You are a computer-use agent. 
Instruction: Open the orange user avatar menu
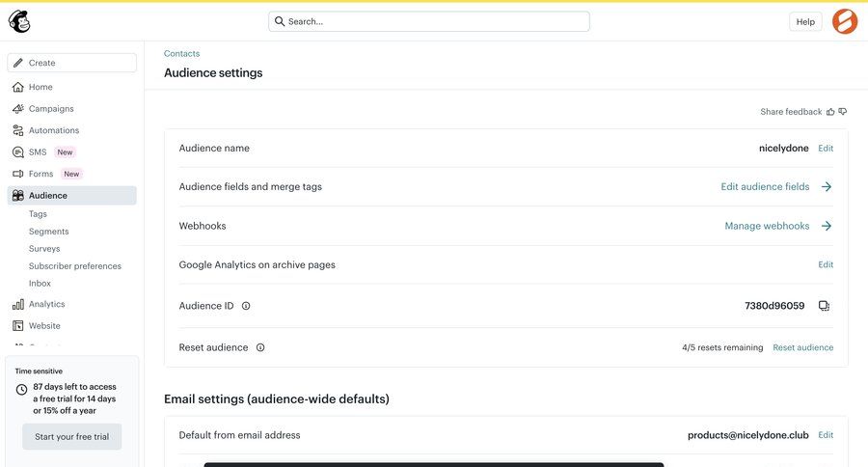[x=845, y=21]
